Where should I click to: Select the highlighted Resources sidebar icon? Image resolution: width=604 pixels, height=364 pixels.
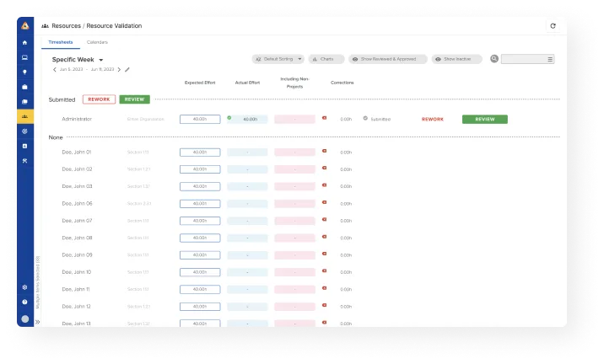[x=25, y=116]
